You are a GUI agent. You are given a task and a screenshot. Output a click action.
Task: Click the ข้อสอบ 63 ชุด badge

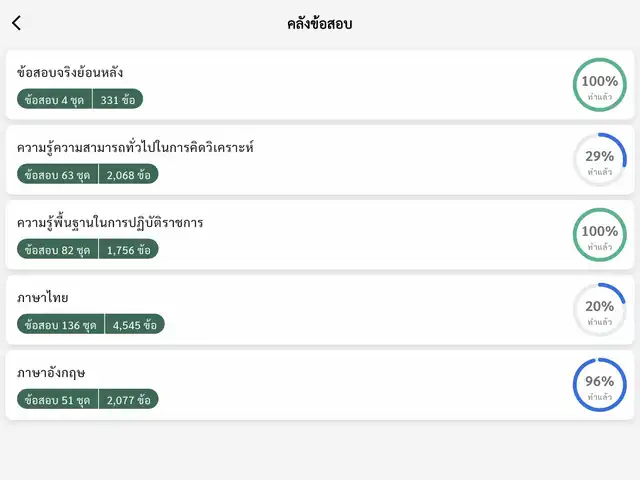(58, 174)
